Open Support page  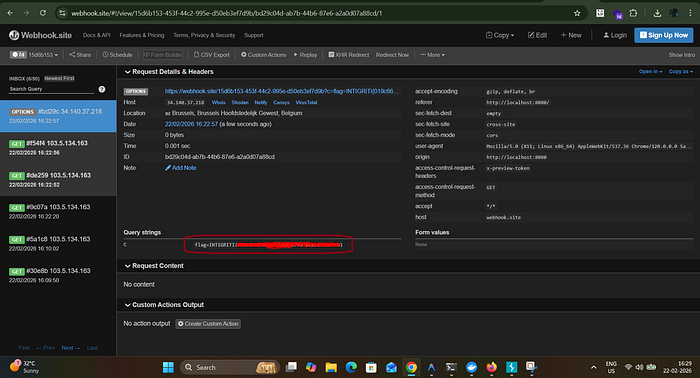pyautogui.click(x=254, y=35)
